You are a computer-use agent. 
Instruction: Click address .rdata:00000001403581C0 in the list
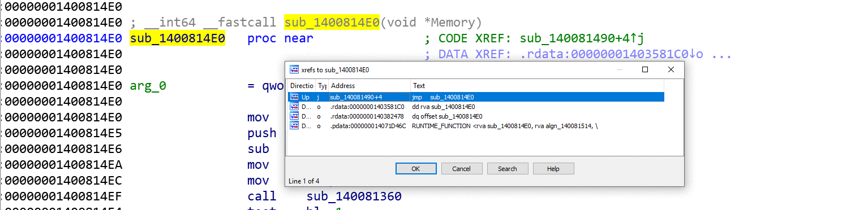point(367,107)
